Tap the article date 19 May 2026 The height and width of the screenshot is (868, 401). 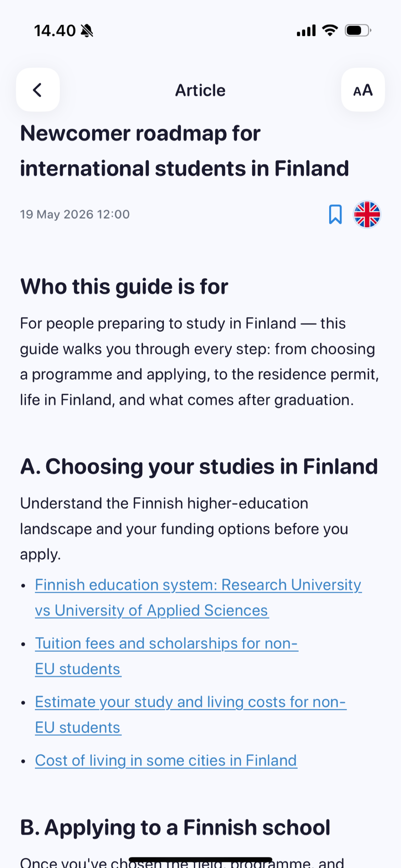point(75,214)
